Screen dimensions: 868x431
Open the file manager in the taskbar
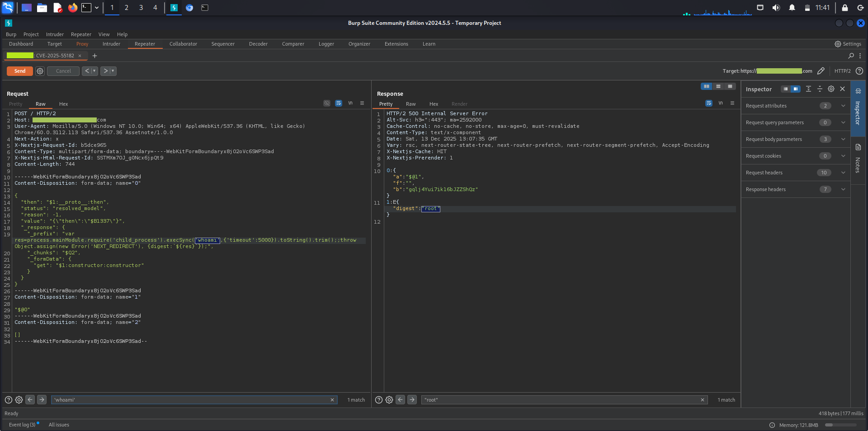coord(42,8)
